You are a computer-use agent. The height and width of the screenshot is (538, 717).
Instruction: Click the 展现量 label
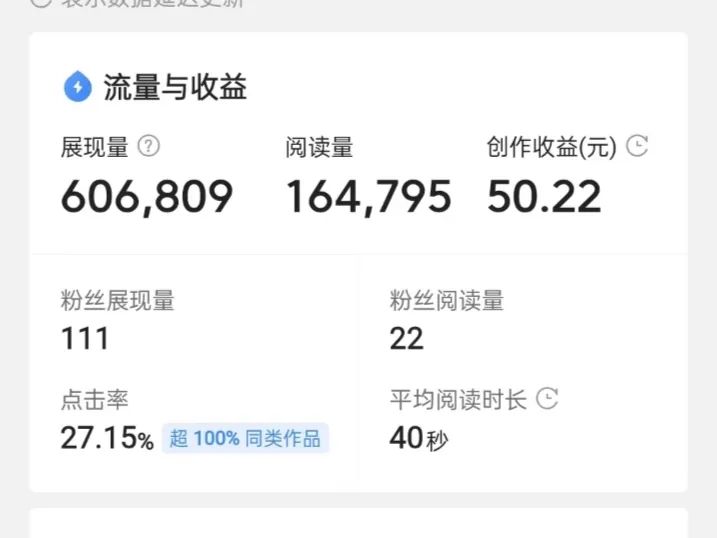(x=95, y=147)
